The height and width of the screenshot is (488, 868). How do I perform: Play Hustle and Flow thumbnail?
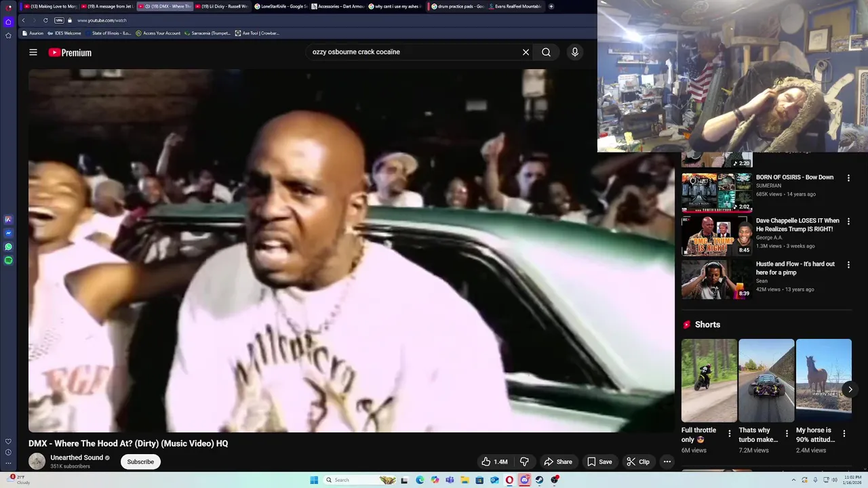pyautogui.click(x=717, y=279)
